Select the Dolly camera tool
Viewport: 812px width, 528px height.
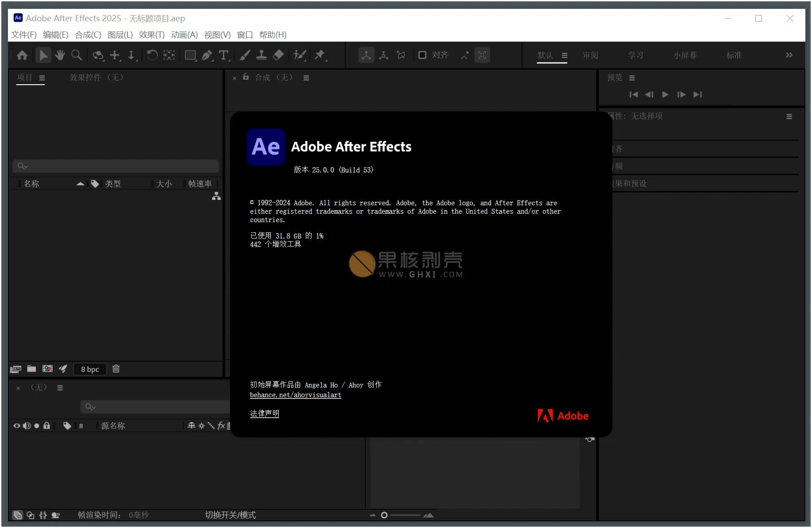coord(132,55)
